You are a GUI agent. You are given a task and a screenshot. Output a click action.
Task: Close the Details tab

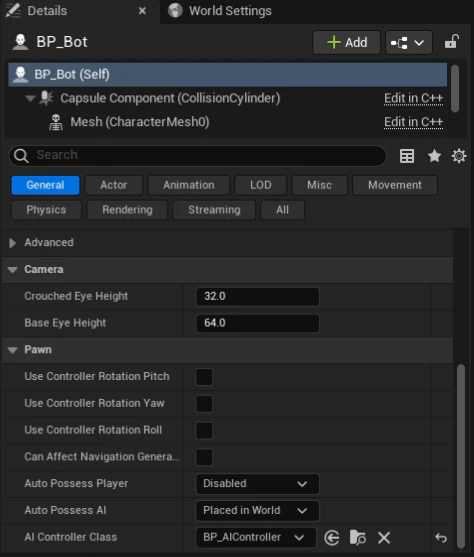142,11
